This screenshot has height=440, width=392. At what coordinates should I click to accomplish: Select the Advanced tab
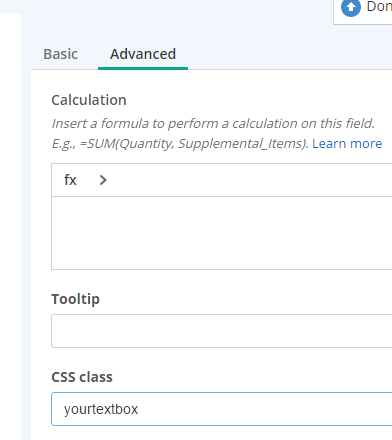pyautogui.click(x=143, y=54)
